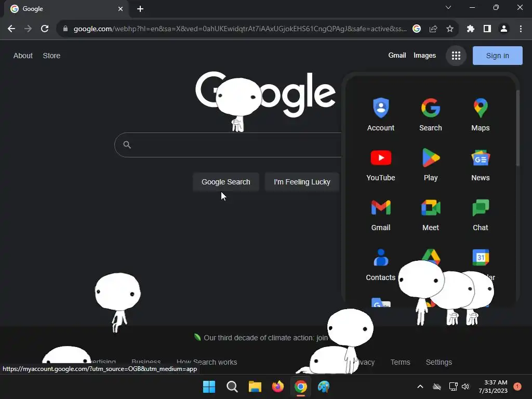Open Google Play from the apps grid

coord(431,165)
